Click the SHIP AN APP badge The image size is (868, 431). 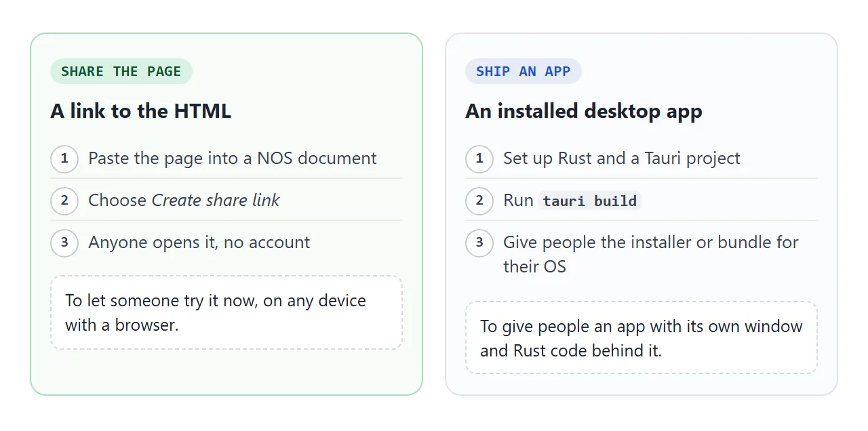(x=524, y=71)
